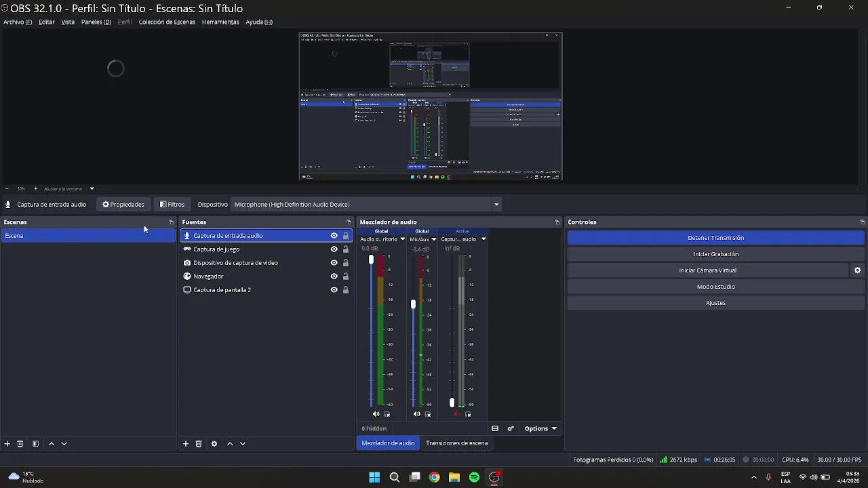Viewport: 868px width, 488px height.
Task: Open advanced audio properties gears icon
Action: coord(511,428)
